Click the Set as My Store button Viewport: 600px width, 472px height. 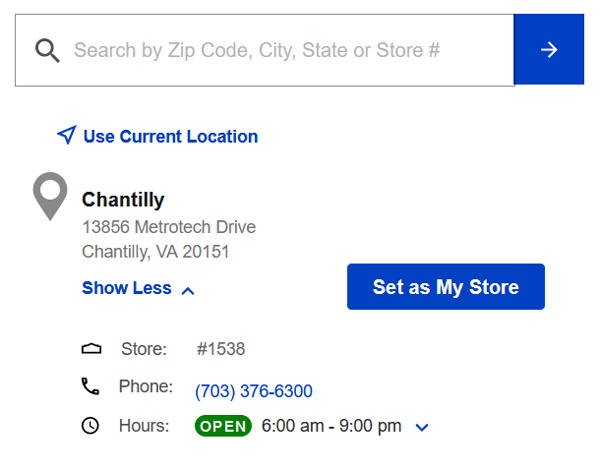[446, 286]
